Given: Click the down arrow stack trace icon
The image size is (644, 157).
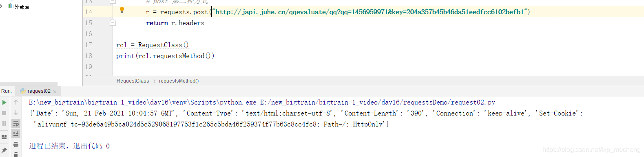Looking at the screenshot, I should [x=16, y=113].
